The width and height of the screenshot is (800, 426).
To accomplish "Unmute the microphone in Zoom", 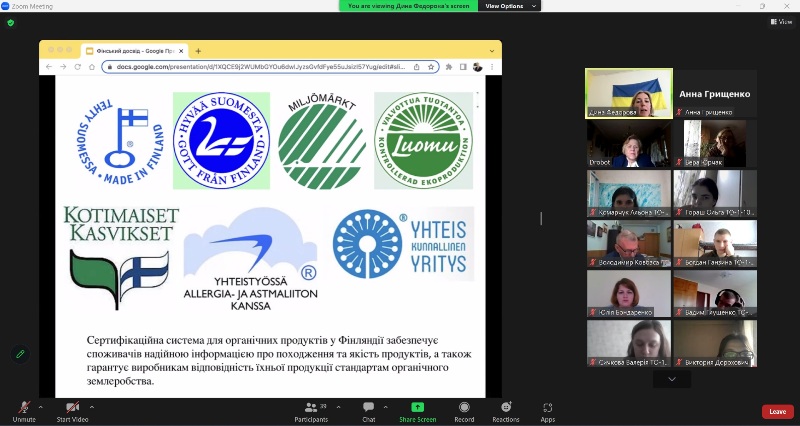I will (x=23, y=411).
